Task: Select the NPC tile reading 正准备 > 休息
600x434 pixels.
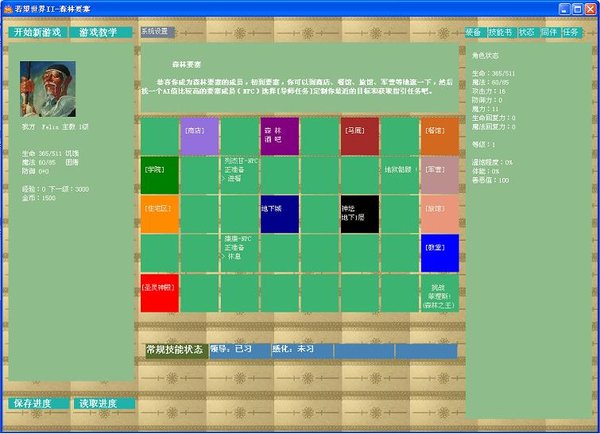Action: click(x=240, y=253)
